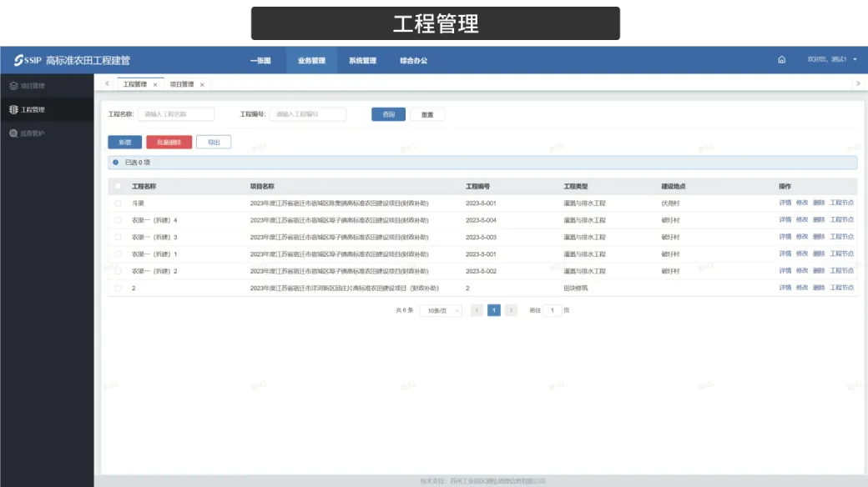Click the 查询 search button
This screenshot has width=868, height=487.
pos(389,114)
